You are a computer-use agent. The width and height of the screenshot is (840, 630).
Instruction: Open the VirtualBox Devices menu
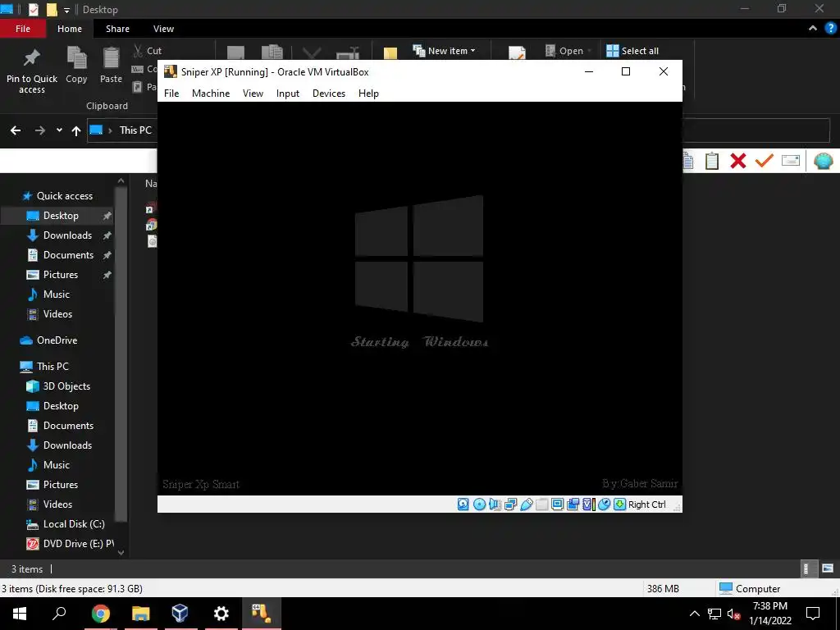click(329, 94)
